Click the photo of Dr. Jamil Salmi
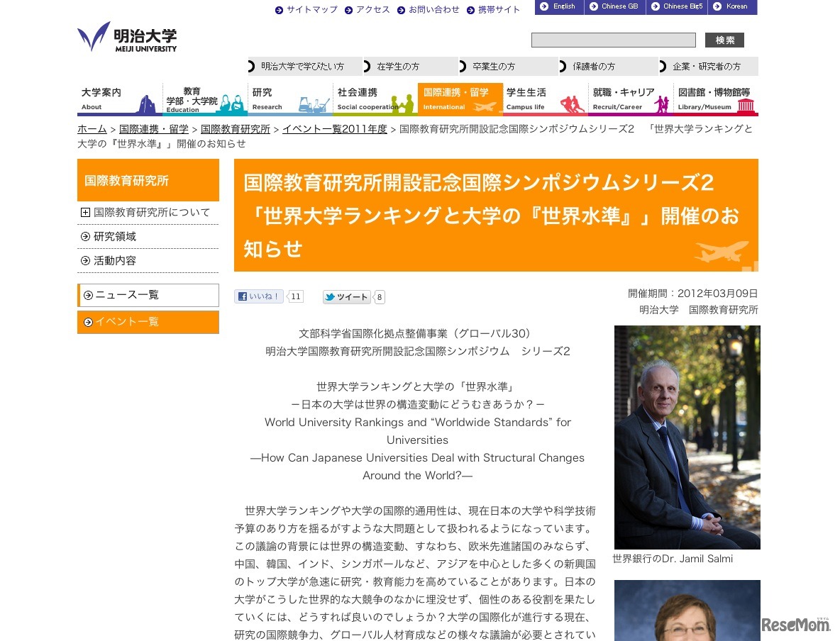This screenshot has height=641, width=840. tap(685, 436)
